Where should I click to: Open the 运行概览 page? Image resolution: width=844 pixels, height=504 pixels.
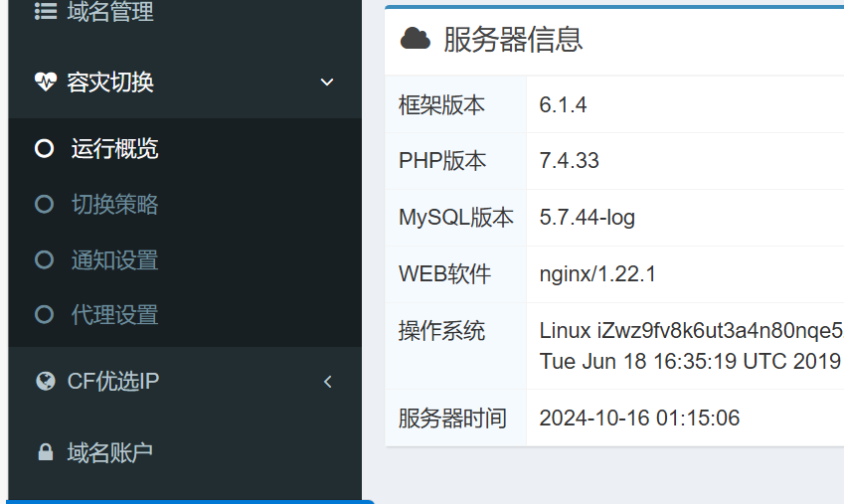point(114,149)
